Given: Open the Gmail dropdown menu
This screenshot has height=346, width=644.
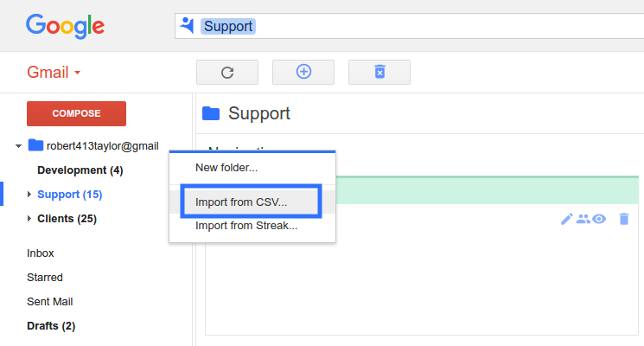Looking at the screenshot, I should tap(54, 73).
